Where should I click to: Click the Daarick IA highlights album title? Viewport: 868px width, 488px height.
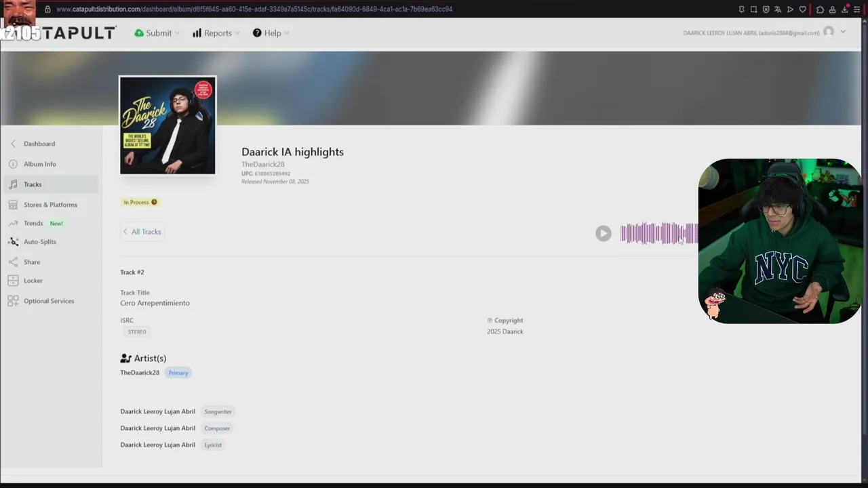pyautogui.click(x=292, y=152)
